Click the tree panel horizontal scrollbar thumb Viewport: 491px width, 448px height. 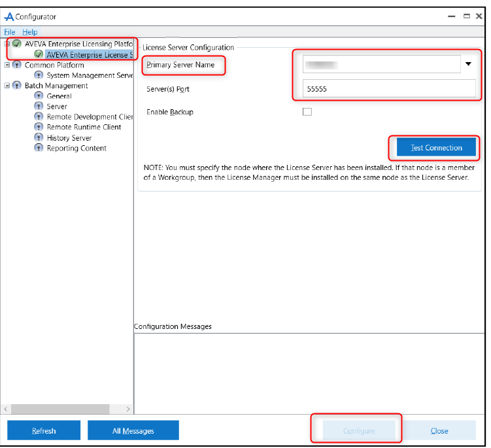(60, 409)
